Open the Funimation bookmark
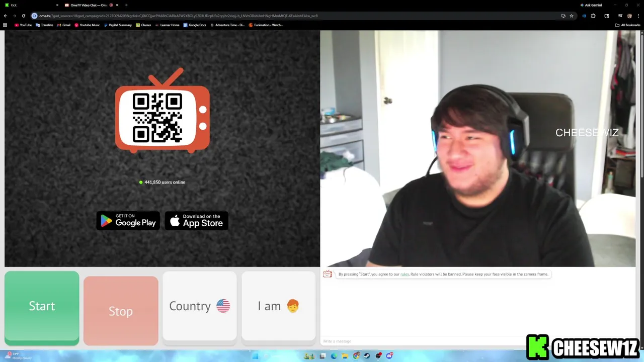The width and height of the screenshot is (644, 362). pos(266,25)
